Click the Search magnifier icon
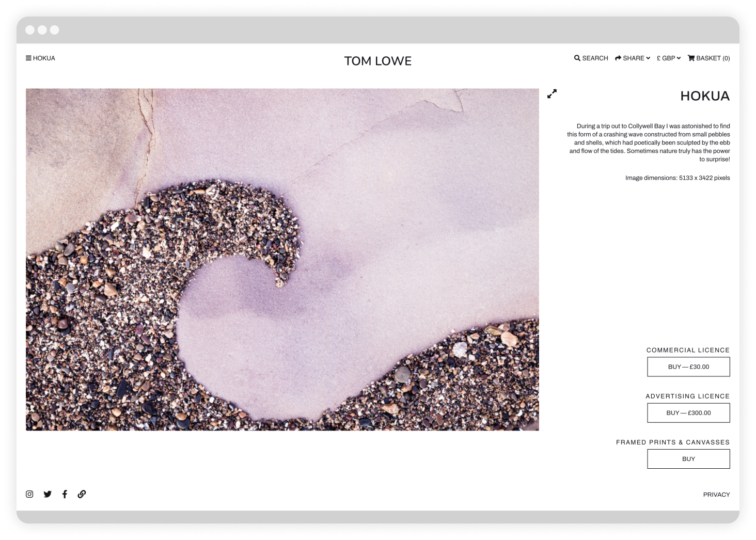Image resolution: width=756 pixels, height=540 pixels. pos(577,58)
